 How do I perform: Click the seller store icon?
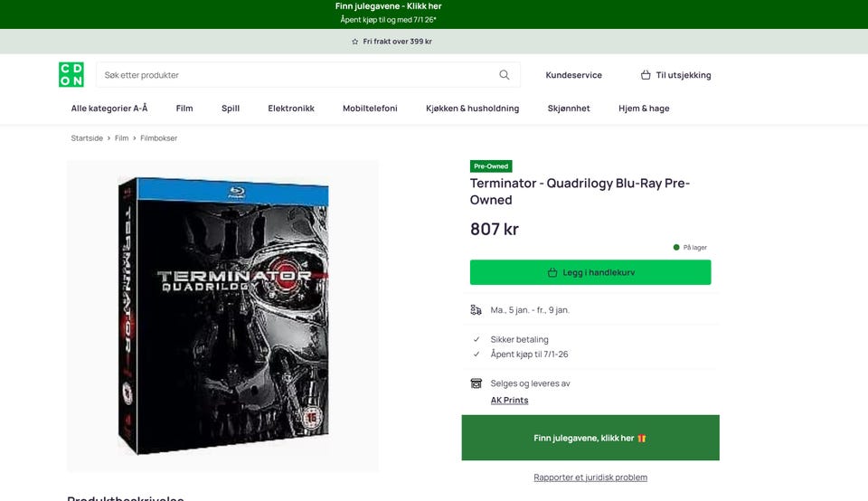[476, 383]
